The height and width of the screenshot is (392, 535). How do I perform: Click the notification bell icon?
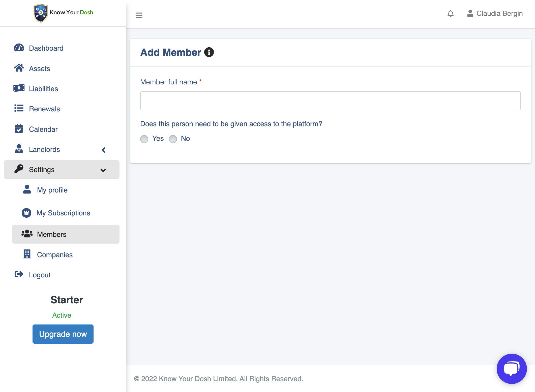point(450,14)
